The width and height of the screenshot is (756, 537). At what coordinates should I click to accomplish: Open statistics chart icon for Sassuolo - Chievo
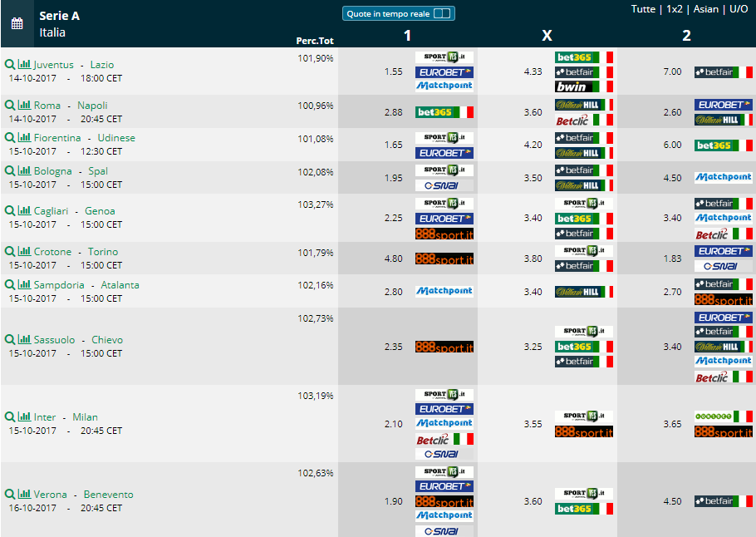pyautogui.click(x=24, y=339)
